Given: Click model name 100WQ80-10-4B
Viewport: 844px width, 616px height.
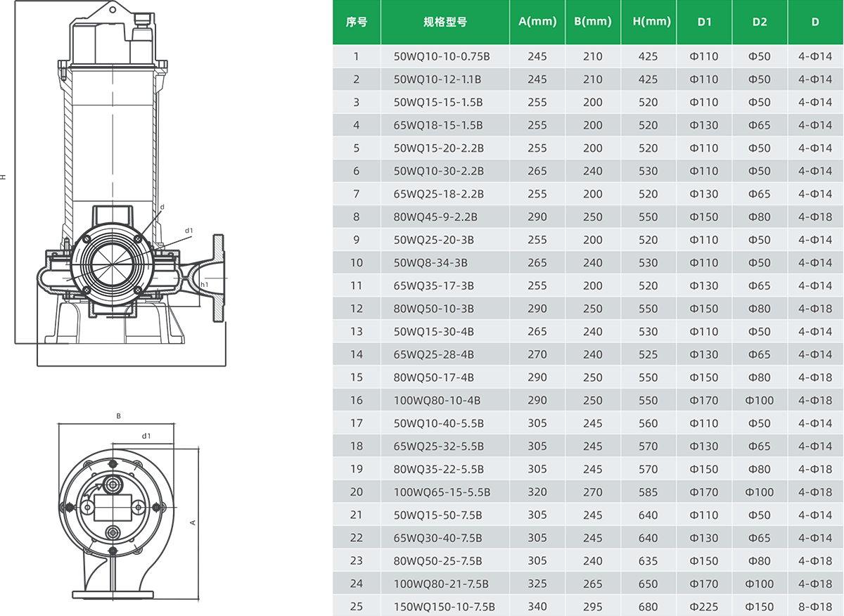Looking at the screenshot, I should point(437,401).
